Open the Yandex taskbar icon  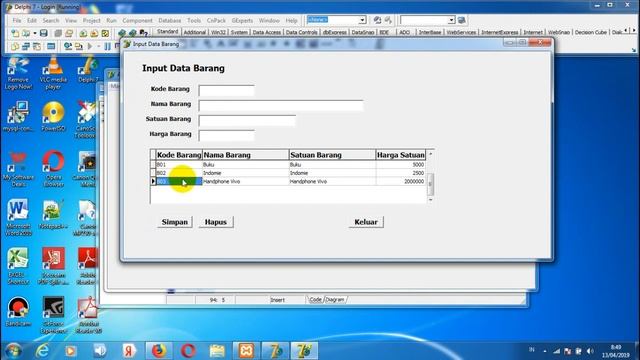129,351
